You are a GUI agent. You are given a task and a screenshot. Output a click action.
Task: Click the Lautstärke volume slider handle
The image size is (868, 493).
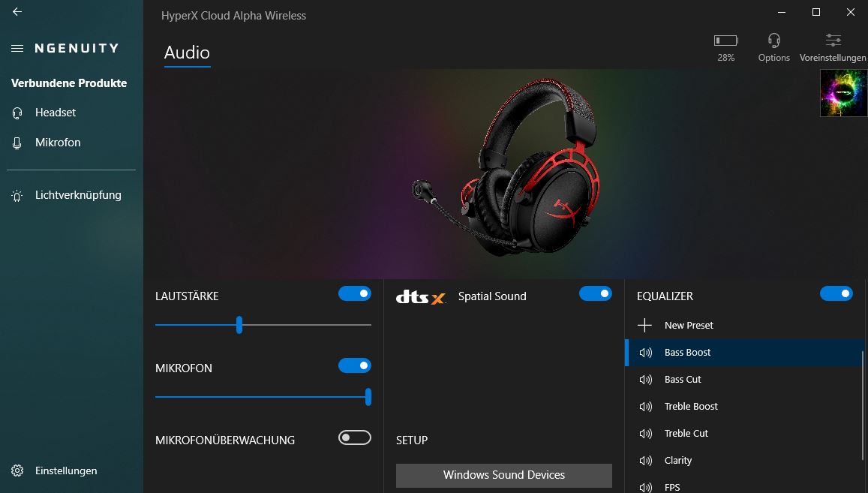[x=239, y=325]
